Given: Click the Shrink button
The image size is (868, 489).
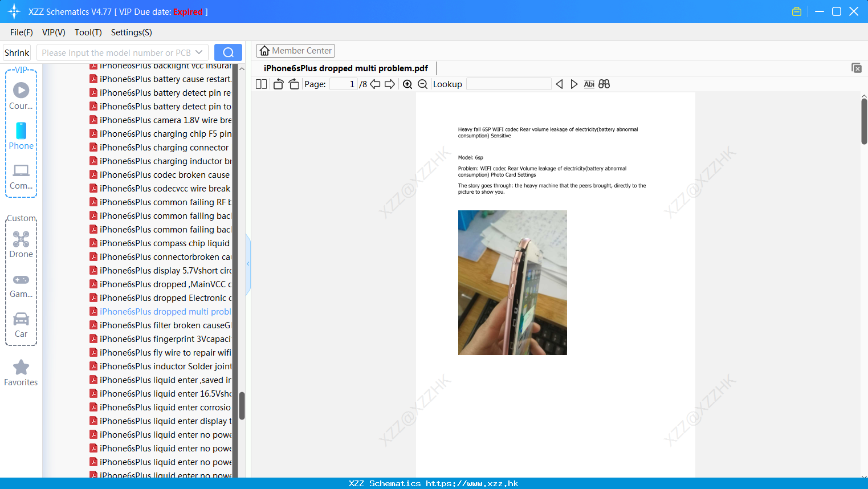Looking at the screenshot, I should (17, 52).
